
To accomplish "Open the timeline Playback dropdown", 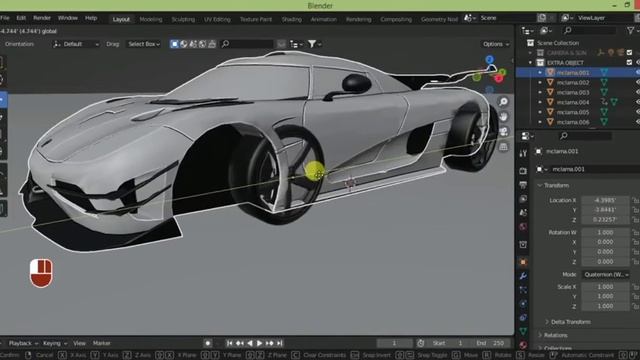I will [23, 343].
